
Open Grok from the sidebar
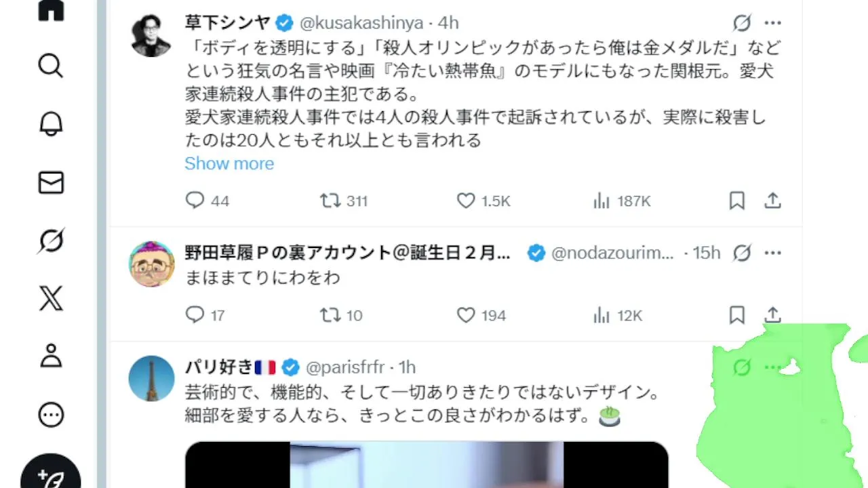coord(51,241)
